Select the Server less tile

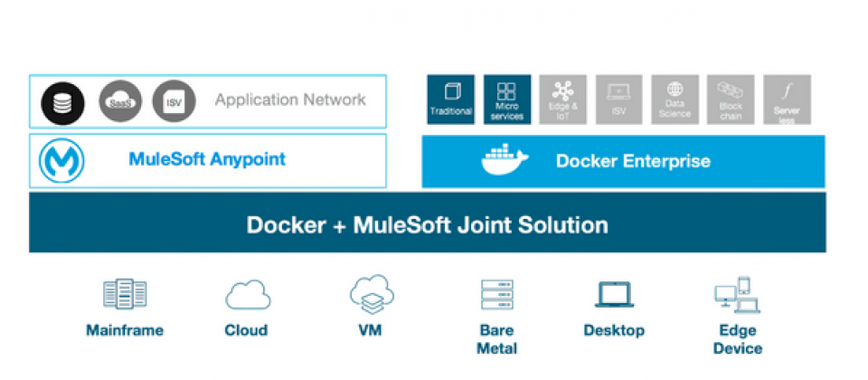(787, 100)
